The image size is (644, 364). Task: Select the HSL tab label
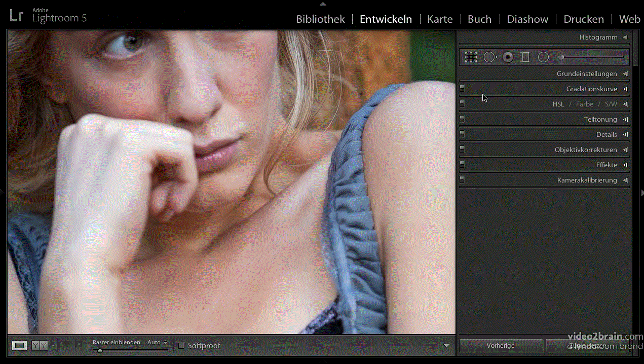558,104
